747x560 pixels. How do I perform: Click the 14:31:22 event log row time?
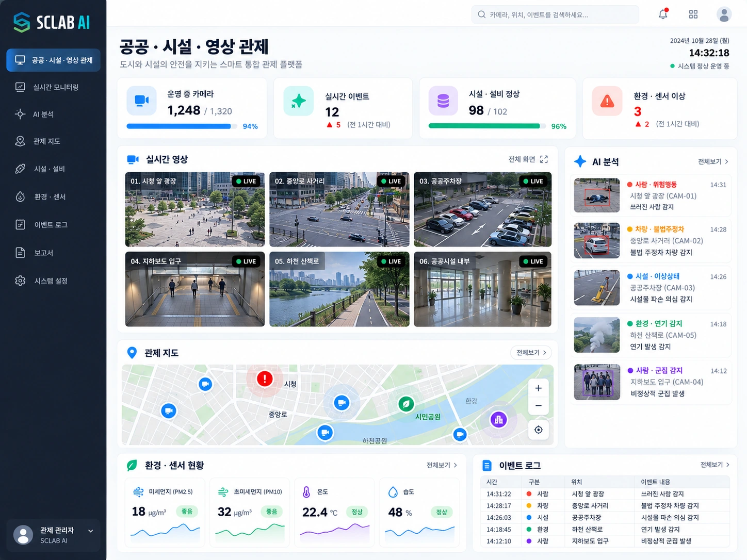coord(499,494)
